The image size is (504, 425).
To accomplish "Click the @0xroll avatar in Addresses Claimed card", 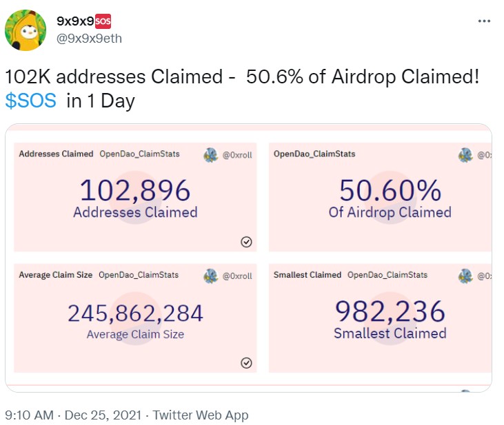I will (211, 155).
